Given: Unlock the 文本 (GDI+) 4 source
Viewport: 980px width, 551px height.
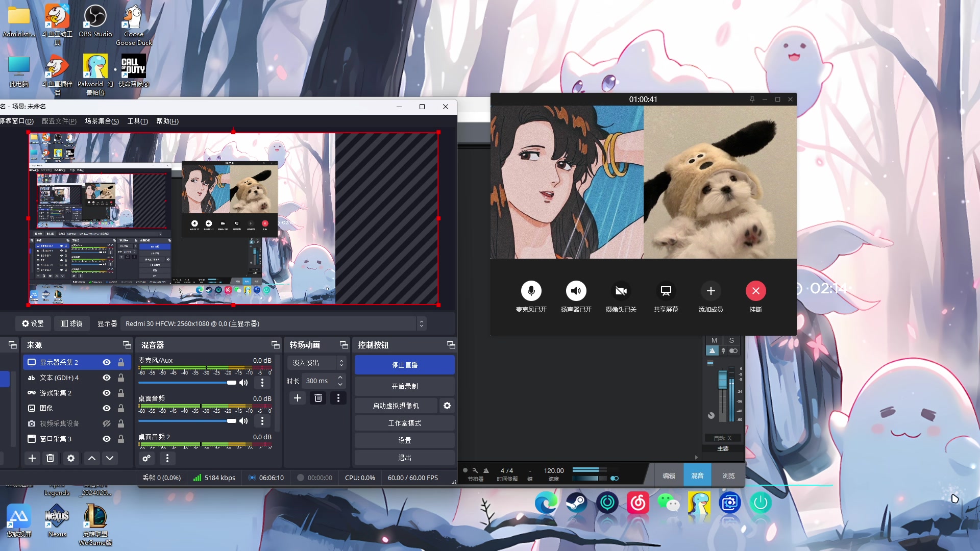Looking at the screenshot, I should pyautogui.click(x=121, y=378).
